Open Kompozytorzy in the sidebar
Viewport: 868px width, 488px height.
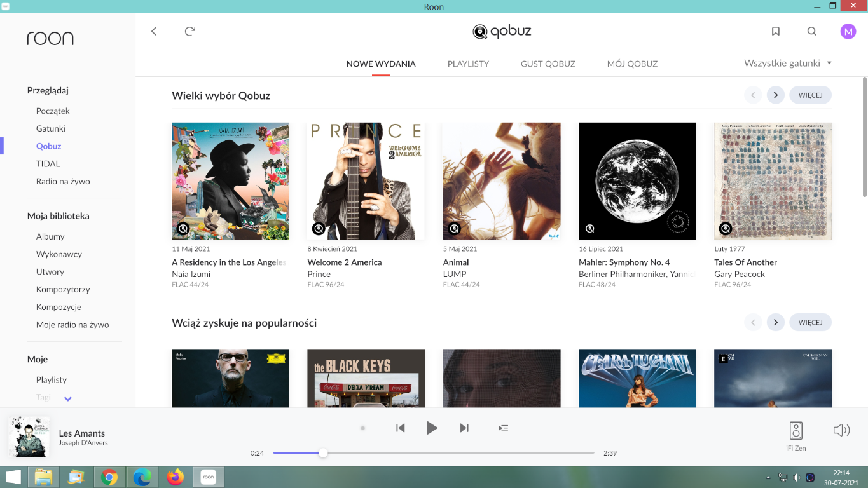click(x=63, y=289)
